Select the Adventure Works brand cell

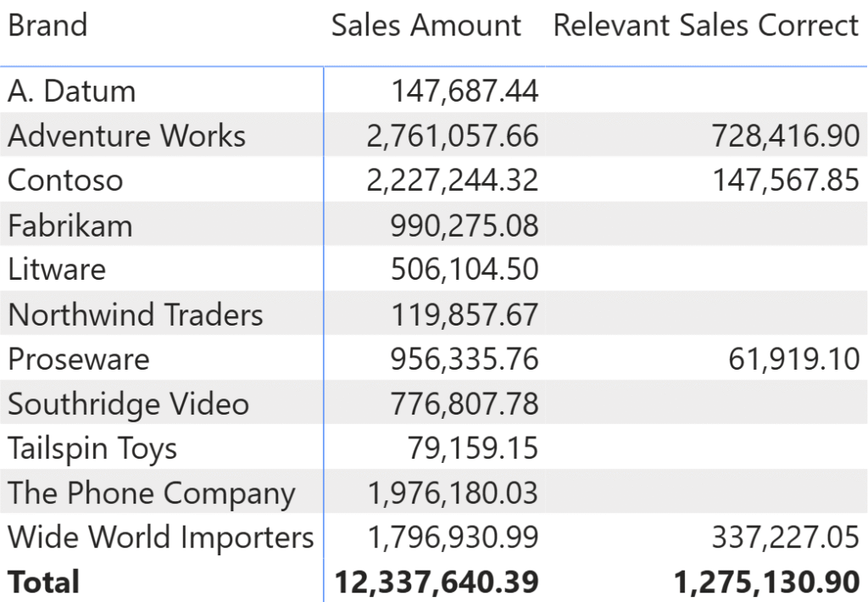pyautogui.click(x=127, y=136)
